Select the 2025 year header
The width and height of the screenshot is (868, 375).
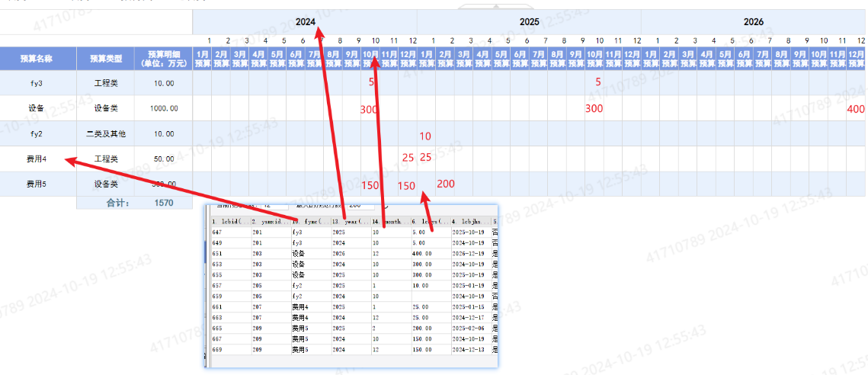529,22
